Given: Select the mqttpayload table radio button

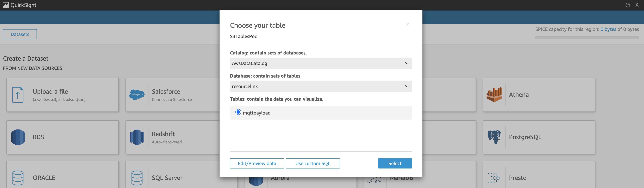Looking at the screenshot, I should [238, 112].
